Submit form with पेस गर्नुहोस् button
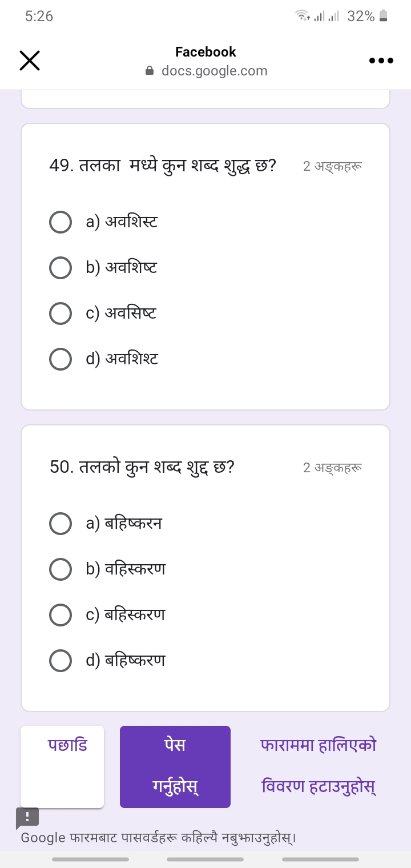The image size is (411, 868). pyautogui.click(x=175, y=766)
